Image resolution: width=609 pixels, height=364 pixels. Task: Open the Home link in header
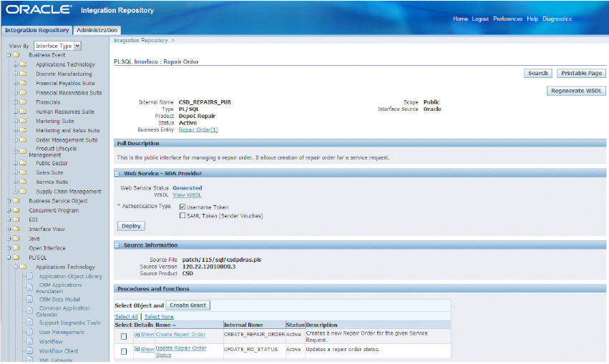tap(460, 19)
